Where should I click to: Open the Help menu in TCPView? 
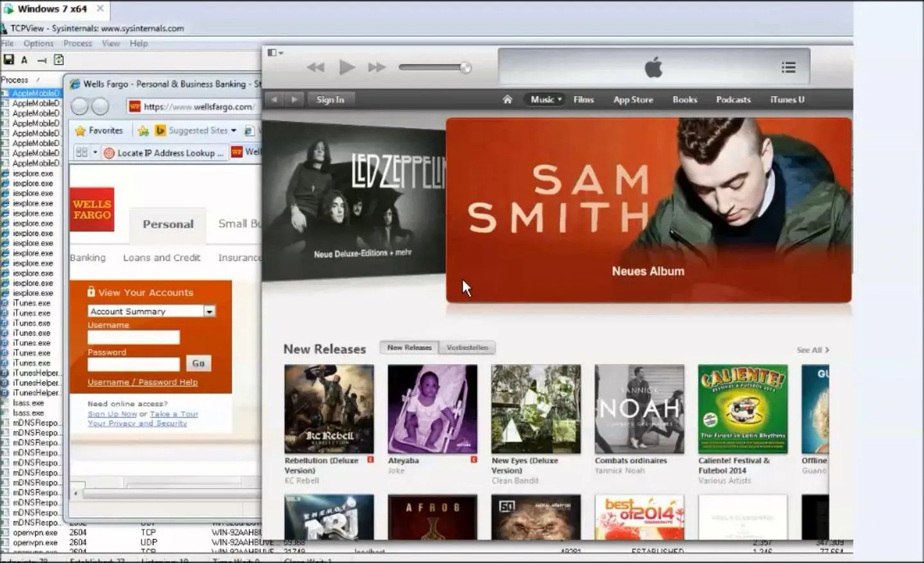point(139,43)
